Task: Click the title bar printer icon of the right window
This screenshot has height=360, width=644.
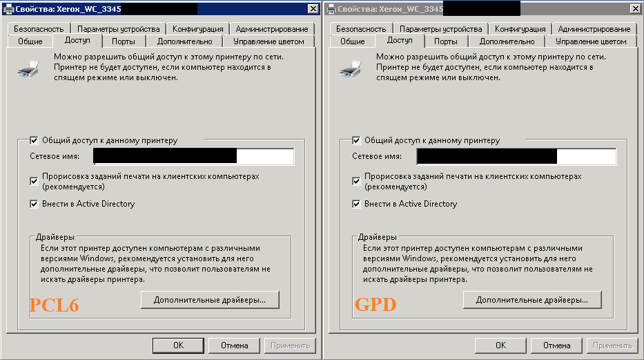Action: tap(331, 8)
